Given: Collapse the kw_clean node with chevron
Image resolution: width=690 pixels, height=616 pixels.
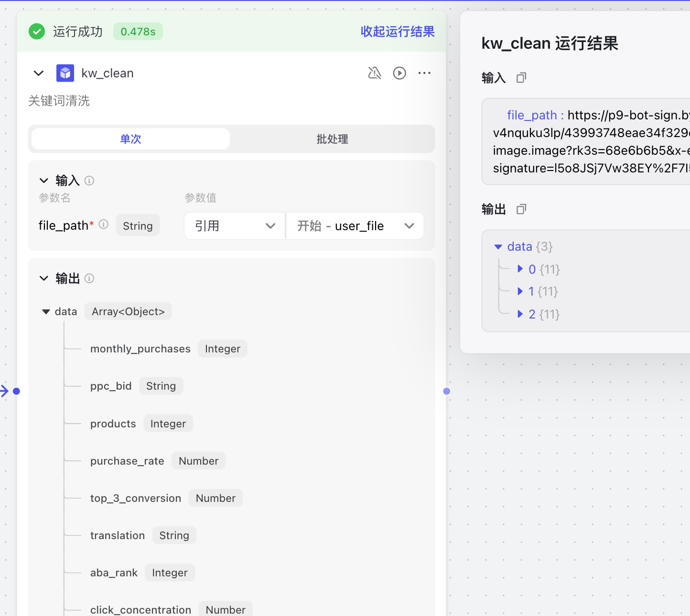Looking at the screenshot, I should point(39,73).
